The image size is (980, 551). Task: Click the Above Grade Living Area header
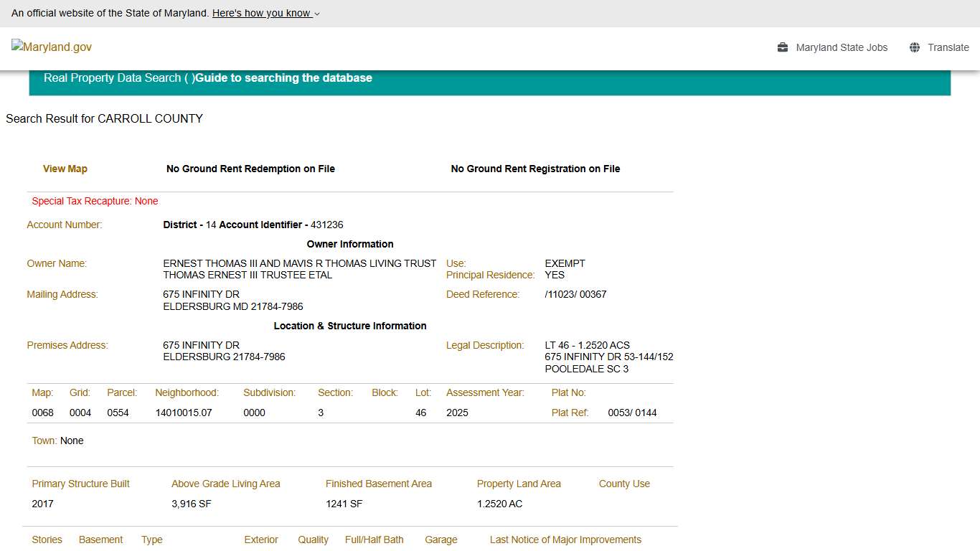pos(225,484)
